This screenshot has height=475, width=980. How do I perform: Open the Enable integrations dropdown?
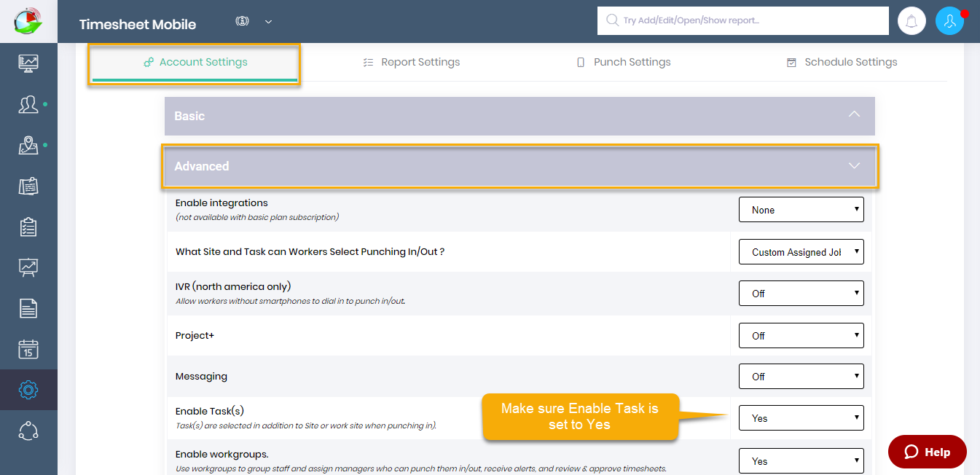pos(801,210)
